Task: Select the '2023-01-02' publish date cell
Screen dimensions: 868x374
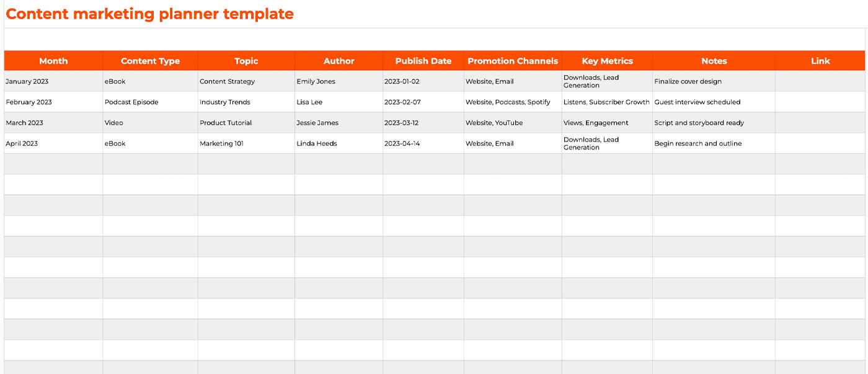Action: pyautogui.click(x=423, y=81)
